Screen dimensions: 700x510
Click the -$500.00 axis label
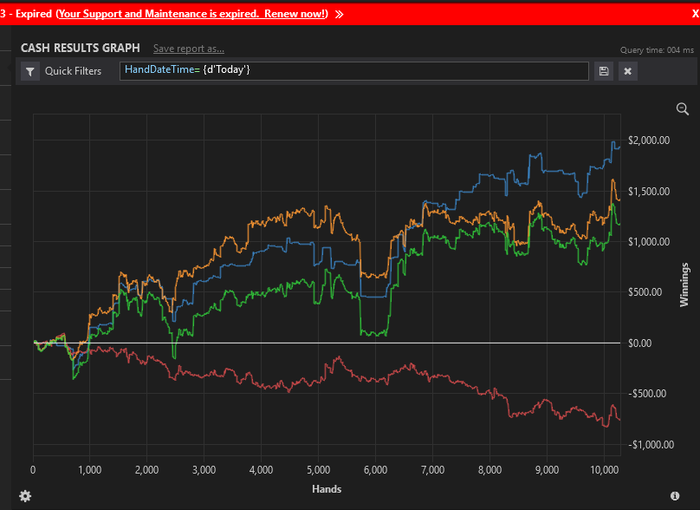[647, 394]
